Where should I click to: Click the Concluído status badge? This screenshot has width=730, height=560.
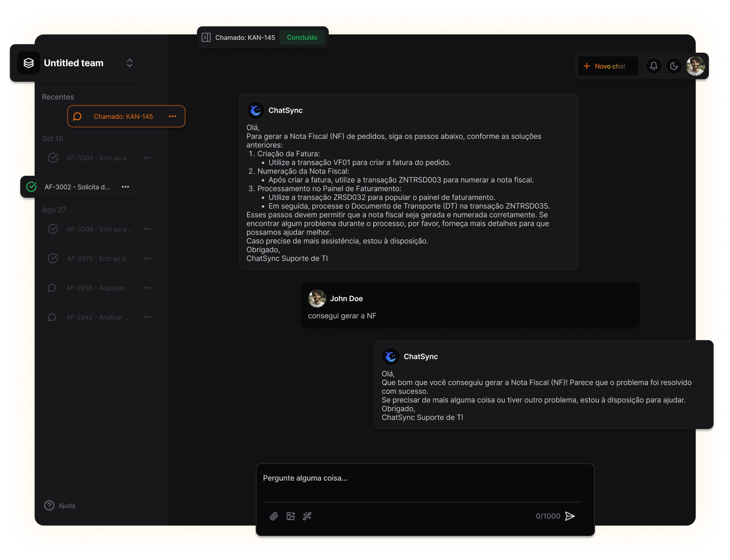tap(302, 38)
